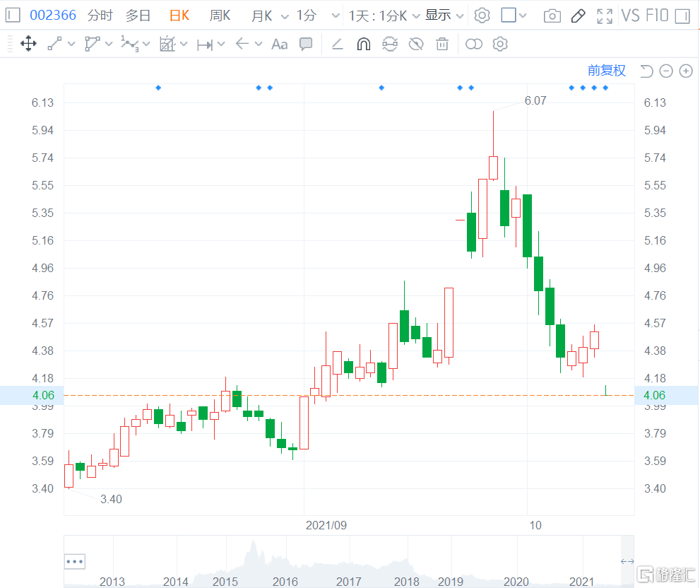The image size is (700, 588).
Task: Select the move crosshair tool
Action: pyautogui.click(x=28, y=44)
